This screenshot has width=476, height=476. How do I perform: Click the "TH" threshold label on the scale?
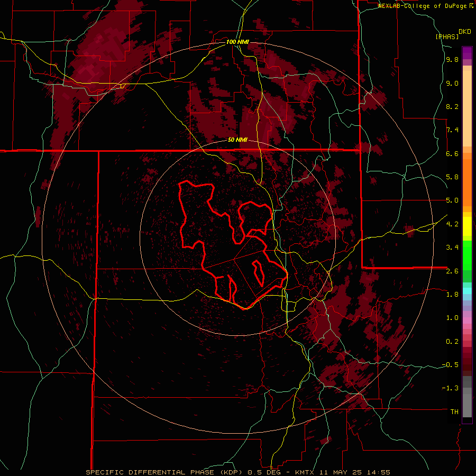pos(454,412)
